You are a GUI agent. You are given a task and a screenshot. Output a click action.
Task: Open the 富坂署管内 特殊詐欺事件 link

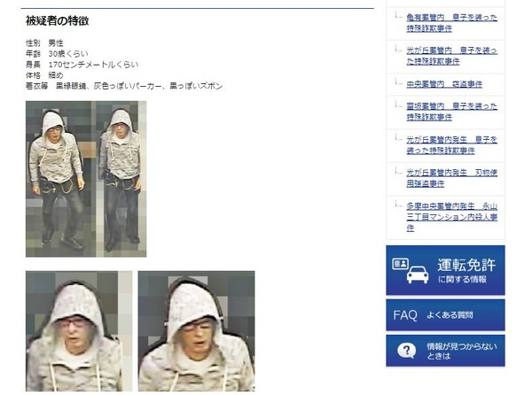(x=451, y=112)
